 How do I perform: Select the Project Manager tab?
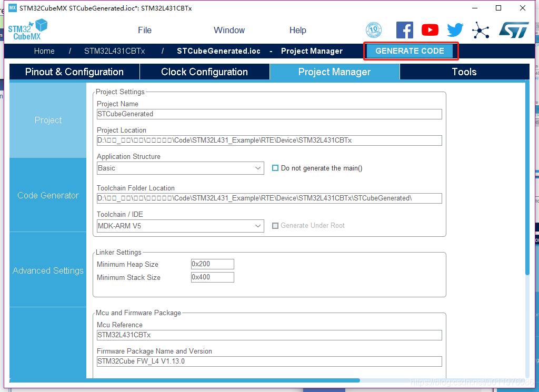[334, 72]
